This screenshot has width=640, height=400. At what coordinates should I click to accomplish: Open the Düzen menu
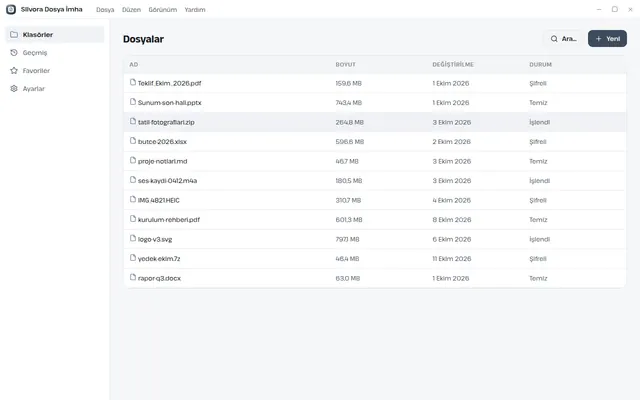(131, 10)
